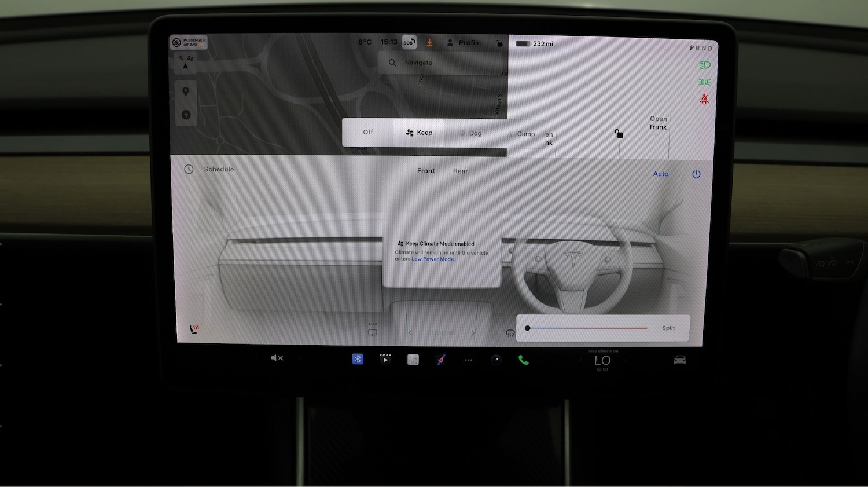Open the Phone app from the dock
This screenshot has width=868, height=487.
click(524, 360)
